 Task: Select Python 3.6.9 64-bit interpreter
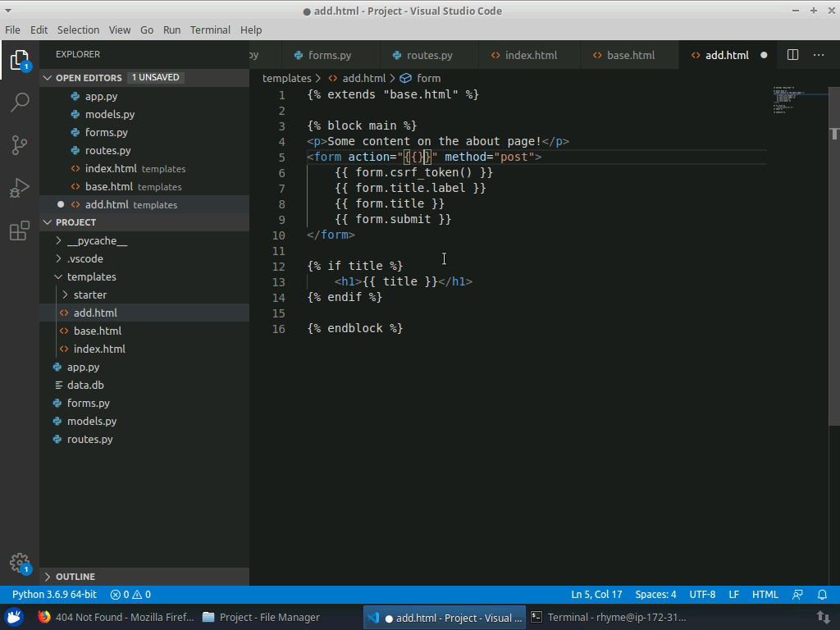click(55, 595)
